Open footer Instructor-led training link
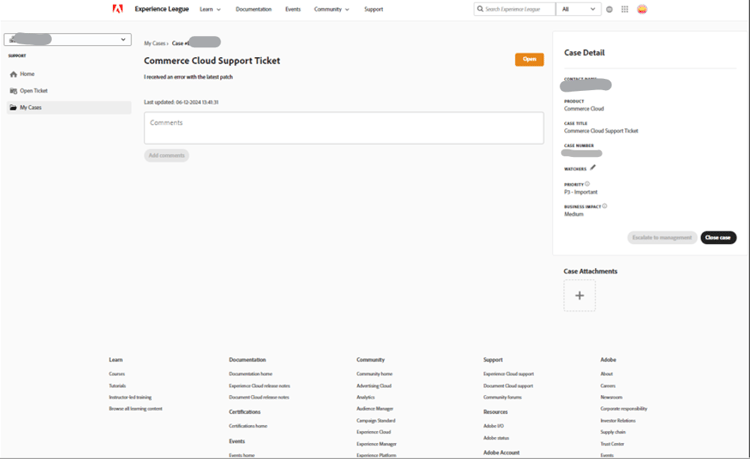Viewport: 750px width, 459px height. 130,397
